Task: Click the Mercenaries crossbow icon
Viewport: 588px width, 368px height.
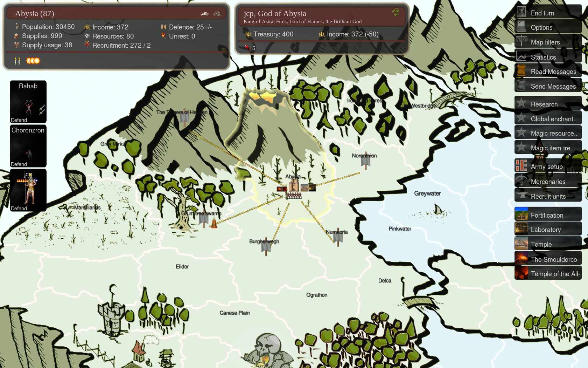Action: coord(521,180)
